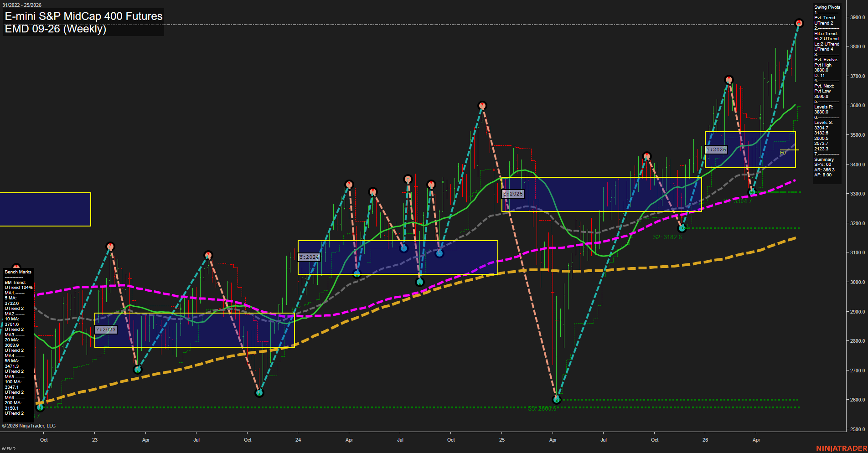Click the © 2026 NinjaTrader, LLC copyright text

click(29, 426)
